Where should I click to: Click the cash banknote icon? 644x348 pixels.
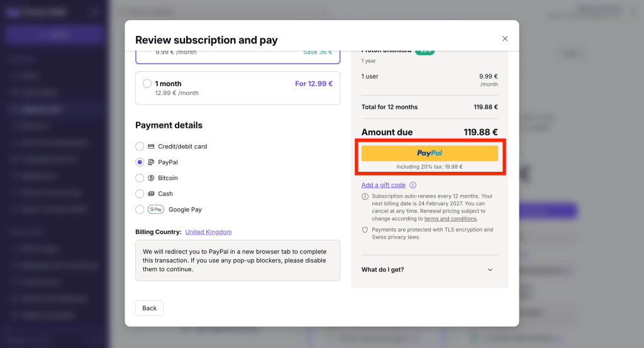151,194
